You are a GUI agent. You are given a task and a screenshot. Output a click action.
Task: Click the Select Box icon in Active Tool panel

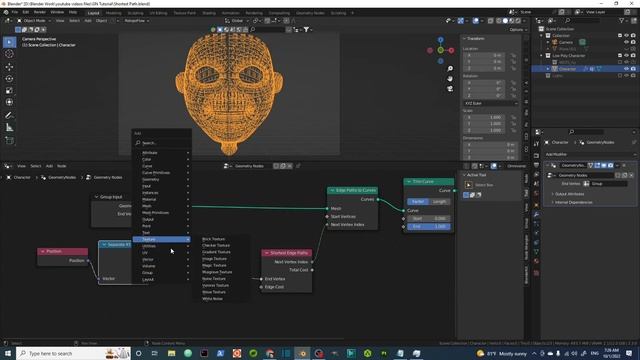click(x=469, y=185)
